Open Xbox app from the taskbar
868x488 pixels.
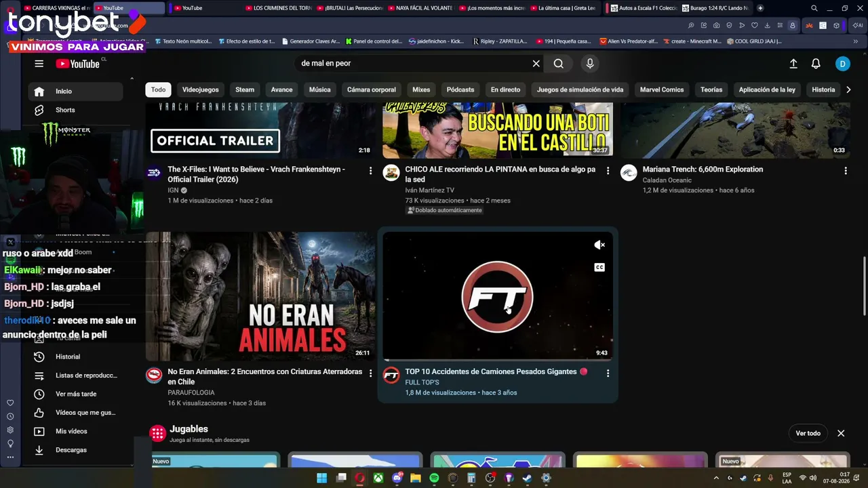[378, 478]
